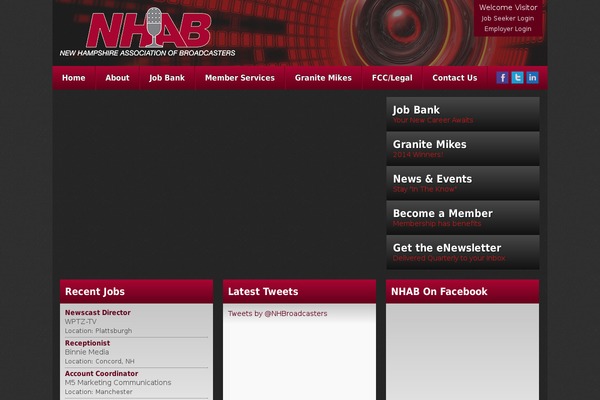The height and width of the screenshot is (400, 600).
Task: Open Job Bank in the navigation bar
Action: point(167,78)
